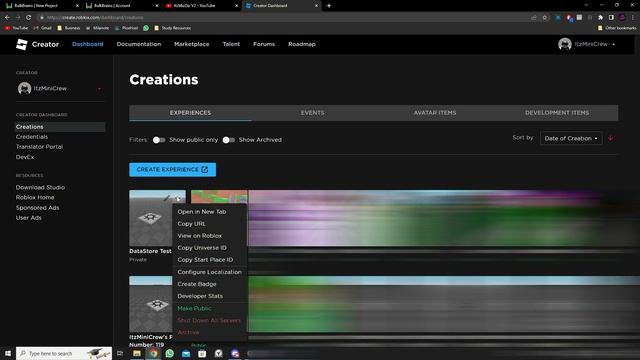Close the Creator Dashboard browser tab
This screenshot has width=640, height=360.
coord(316,6)
